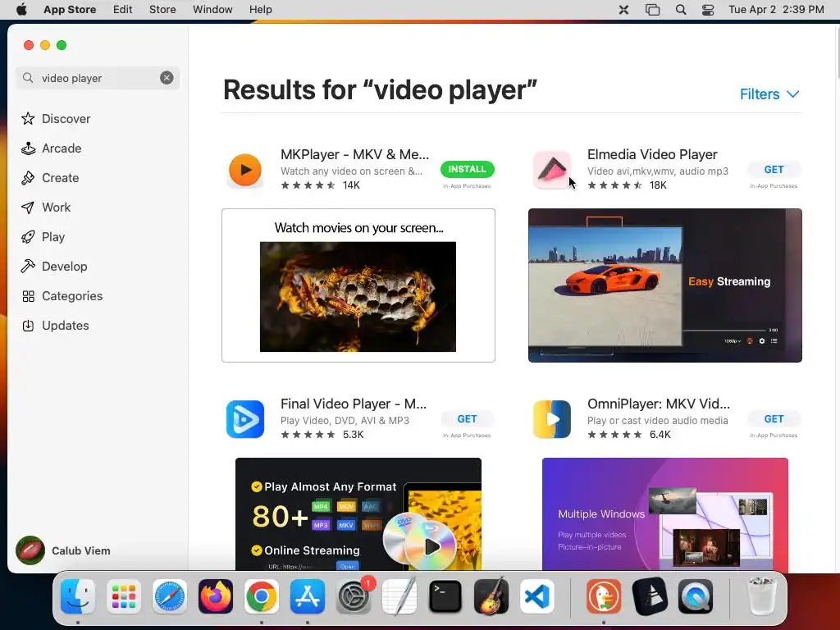Open Spotlight search in the menu bar
840x630 pixels.
pos(680,10)
